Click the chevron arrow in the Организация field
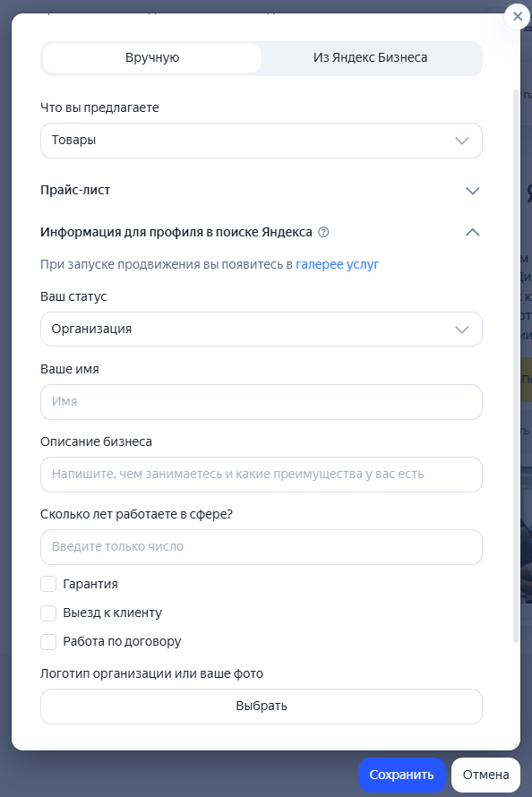Viewport: 532px width, 797px height. point(461,330)
